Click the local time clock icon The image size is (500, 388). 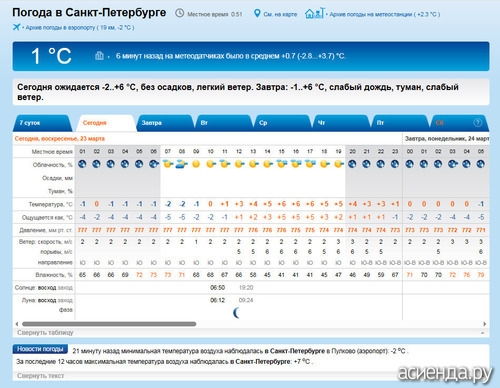pyautogui.click(x=180, y=13)
